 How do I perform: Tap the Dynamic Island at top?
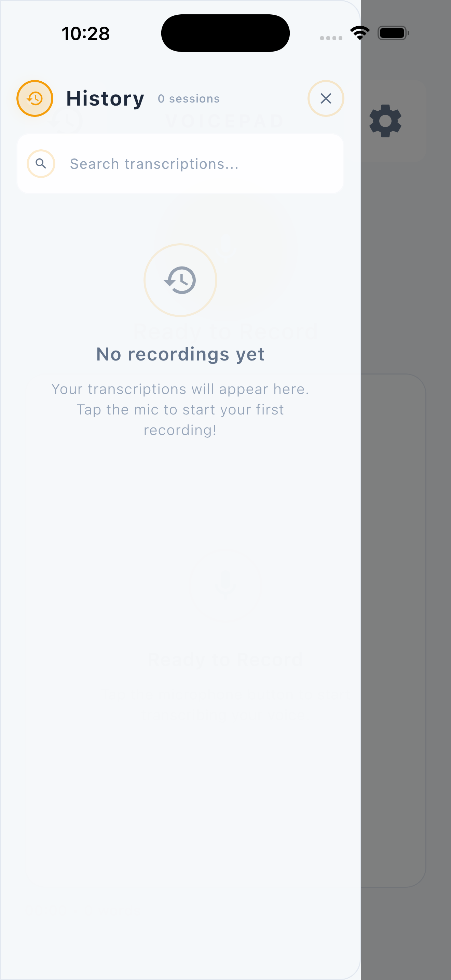click(x=225, y=33)
